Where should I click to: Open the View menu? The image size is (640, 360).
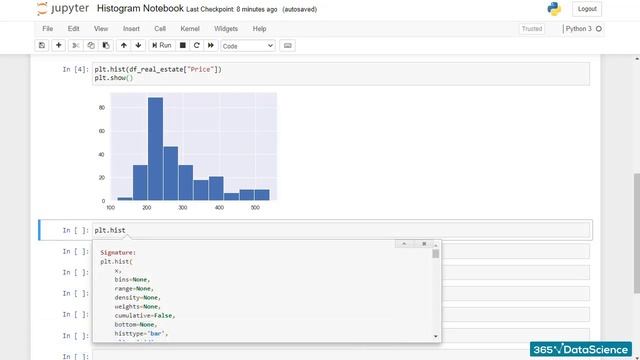pyautogui.click(x=101, y=29)
